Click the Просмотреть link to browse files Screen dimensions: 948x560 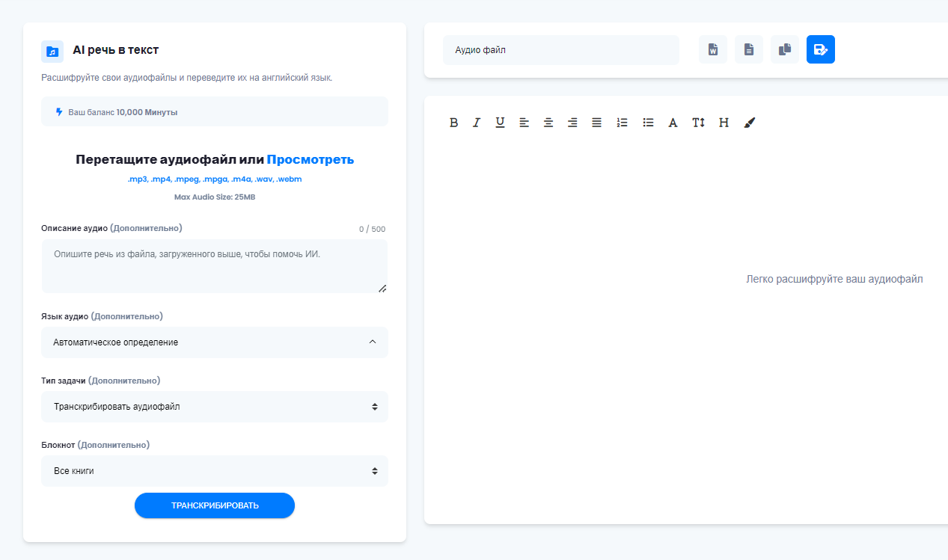pyautogui.click(x=310, y=159)
